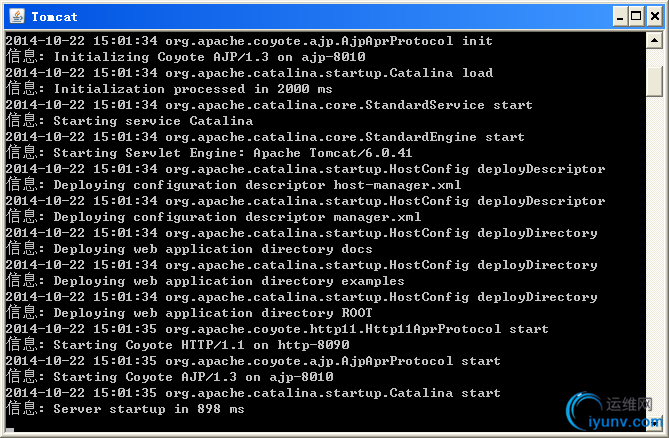669x438 pixels.
Task: Click the blinking cursor on last line
Action: click(x=9, y=430)
